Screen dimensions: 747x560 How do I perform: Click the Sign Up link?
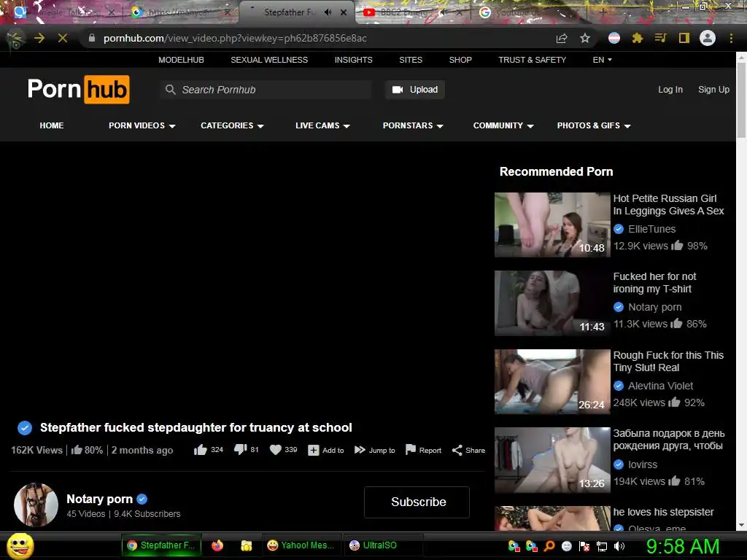click(713, 90)
